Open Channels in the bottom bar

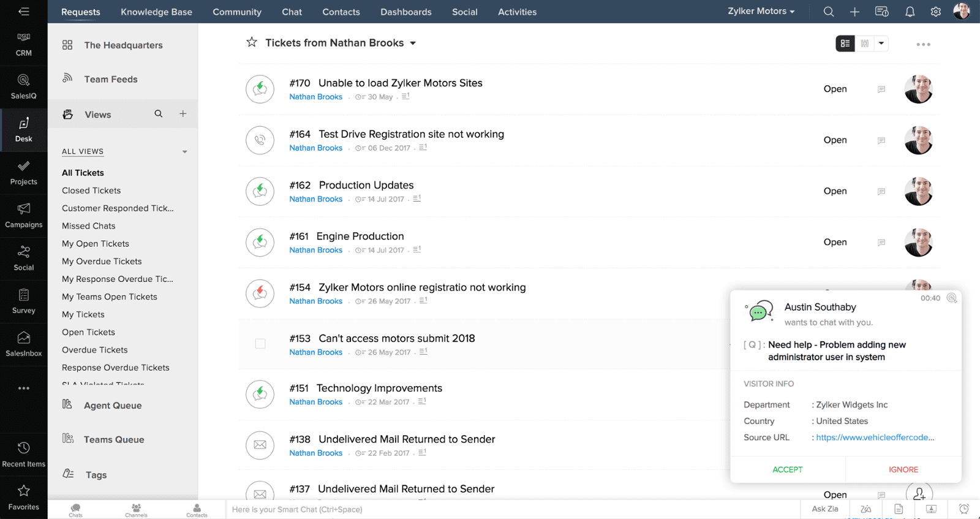click(136, 510)
